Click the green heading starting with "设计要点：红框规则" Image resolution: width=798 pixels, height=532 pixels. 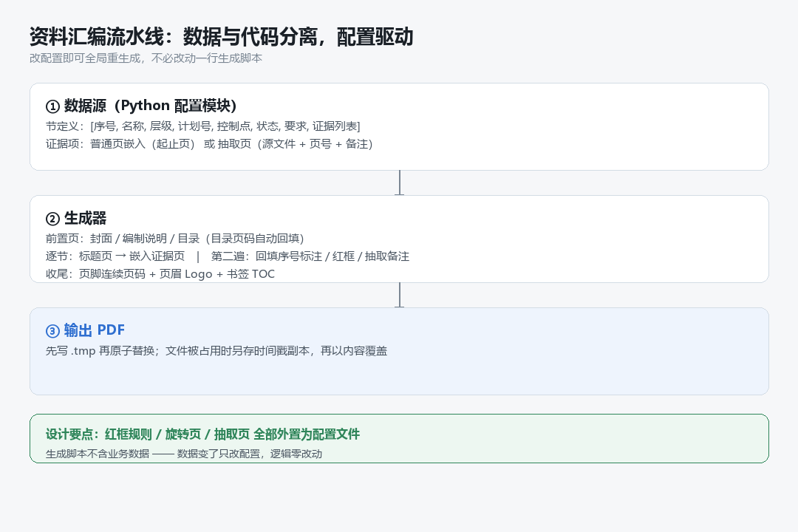click(x=202, y=434)
